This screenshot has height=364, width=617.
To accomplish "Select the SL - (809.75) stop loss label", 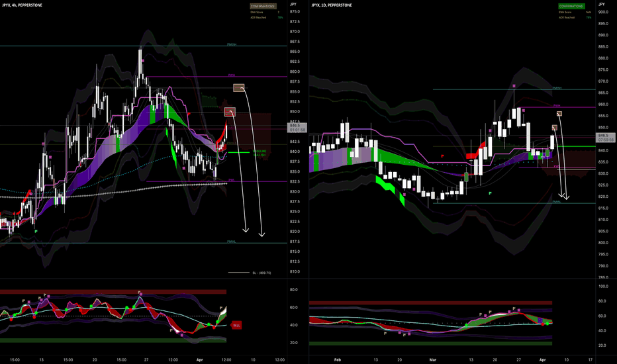I will click(261, 273).
